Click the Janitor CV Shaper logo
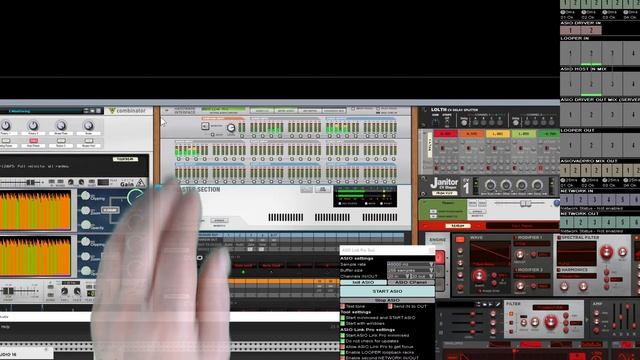Image resolution: width=640 pixels, height=360 pixels. coord(444,182)
